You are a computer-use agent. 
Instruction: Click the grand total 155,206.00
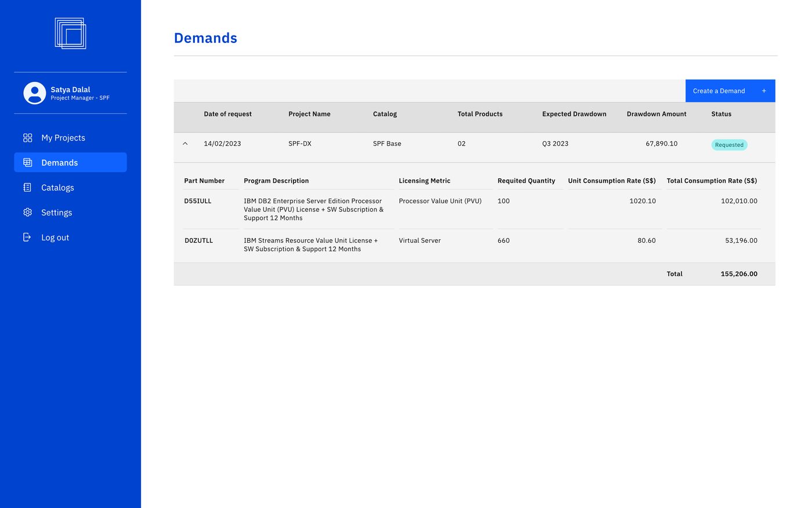click(739, 274)
